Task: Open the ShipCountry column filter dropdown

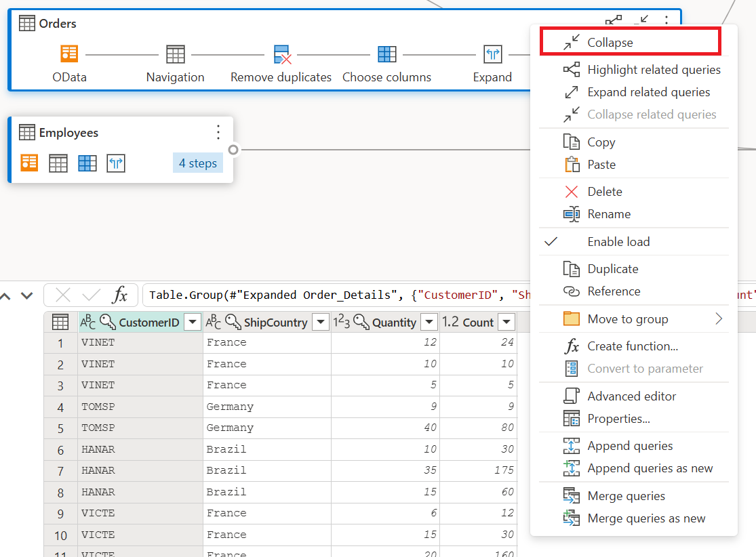Action: tap(321, 322)
